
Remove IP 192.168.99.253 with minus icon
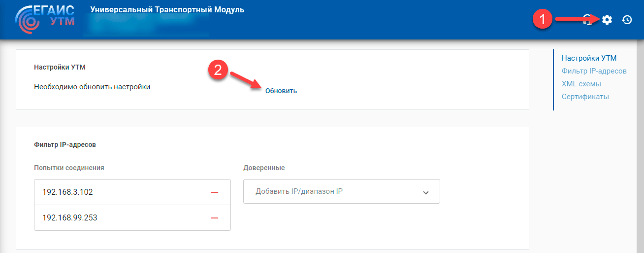click(214, 218)
